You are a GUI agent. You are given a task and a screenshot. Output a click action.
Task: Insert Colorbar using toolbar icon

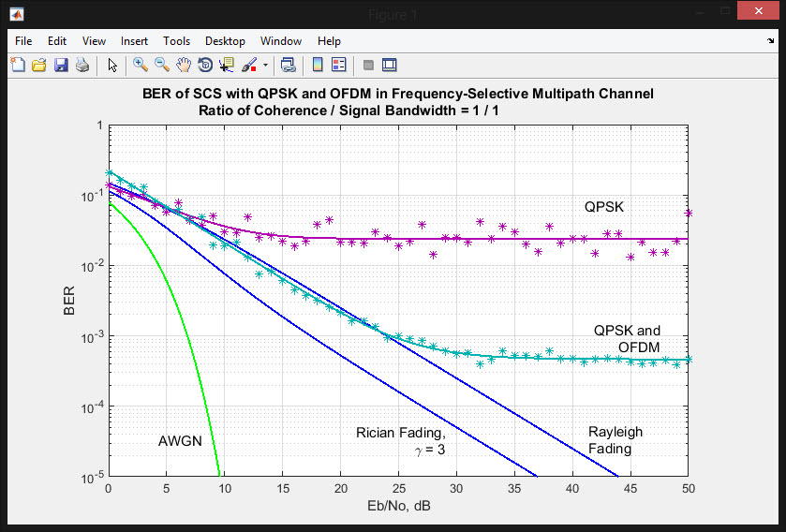[x=318, y=65]
